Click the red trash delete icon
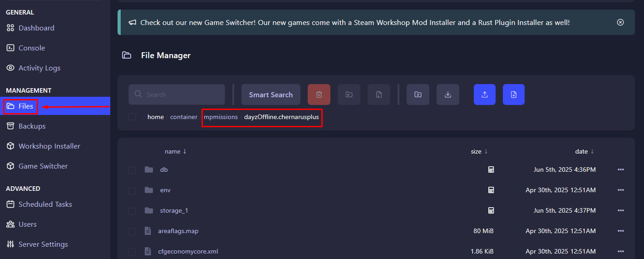The height and width of the screenshot is (259, 644). 319,95
